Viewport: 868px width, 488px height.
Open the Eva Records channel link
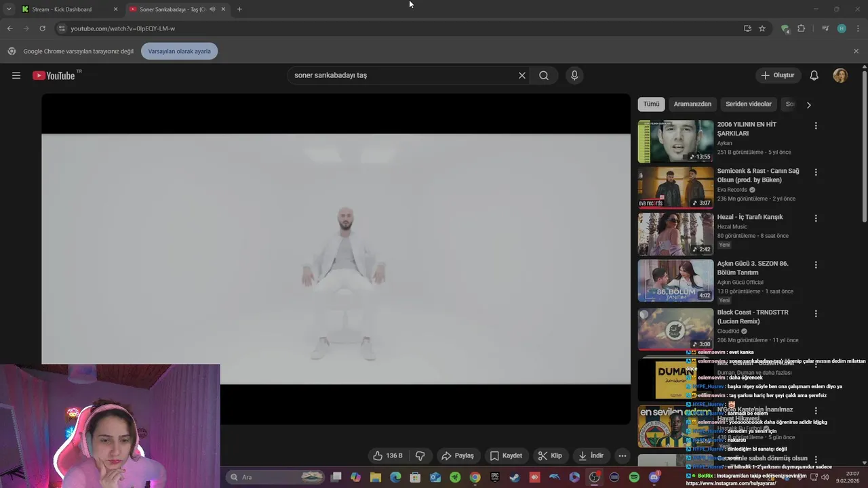point(732,190)
